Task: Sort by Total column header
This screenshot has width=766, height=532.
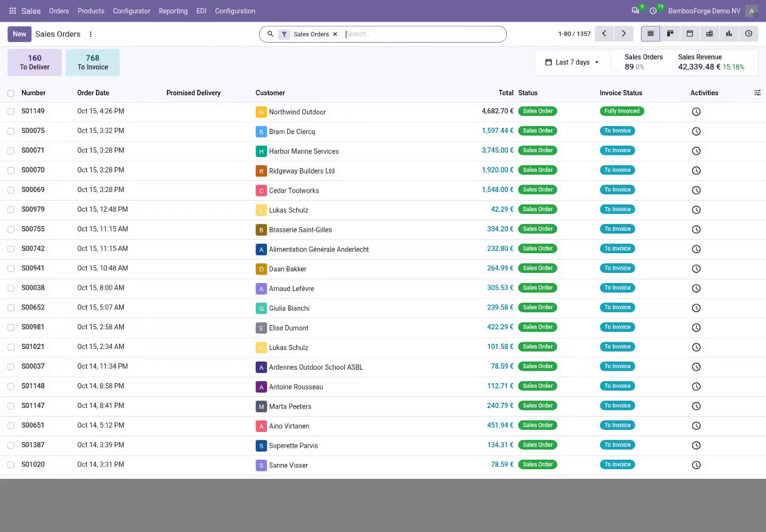Action: [506, 93]
